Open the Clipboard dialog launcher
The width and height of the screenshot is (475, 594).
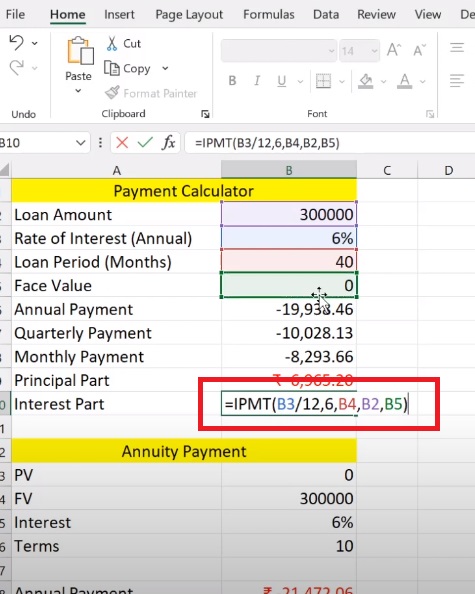[x=205, y=114]
